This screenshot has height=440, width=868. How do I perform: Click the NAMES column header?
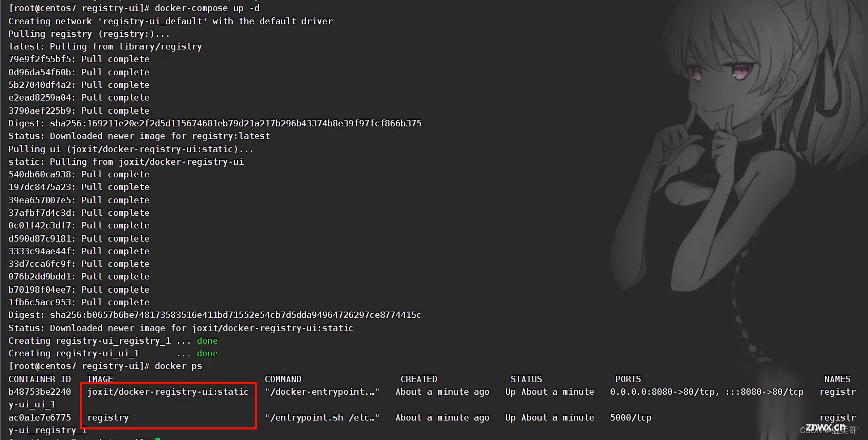pos(837,379)
